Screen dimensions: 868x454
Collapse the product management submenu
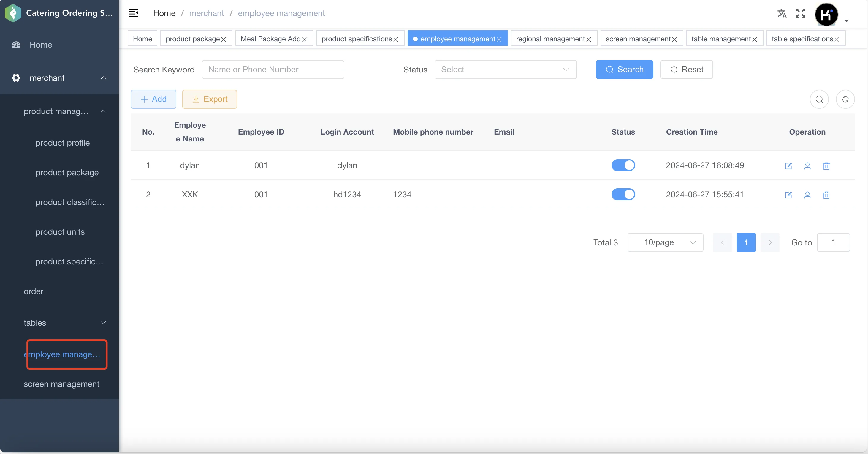point(103,111)
